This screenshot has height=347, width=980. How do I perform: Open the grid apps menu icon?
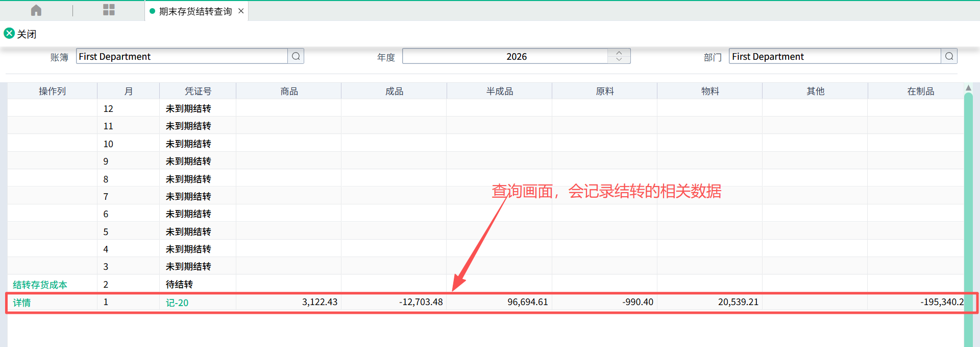(x=109, y=10)
